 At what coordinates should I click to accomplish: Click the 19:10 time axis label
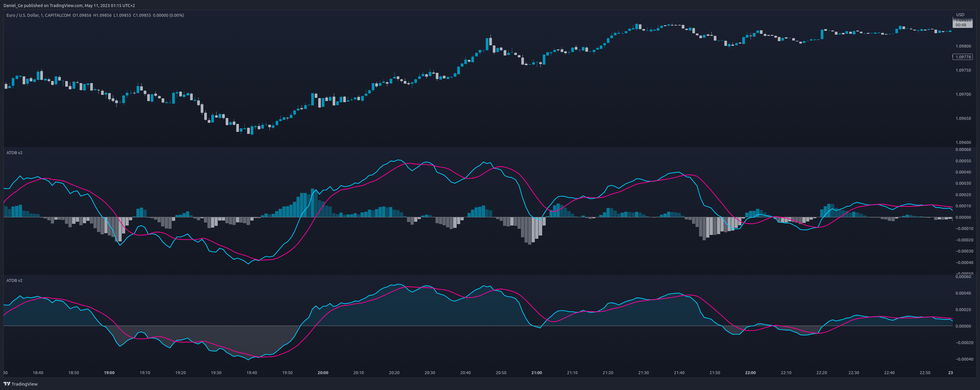(145, 373)
